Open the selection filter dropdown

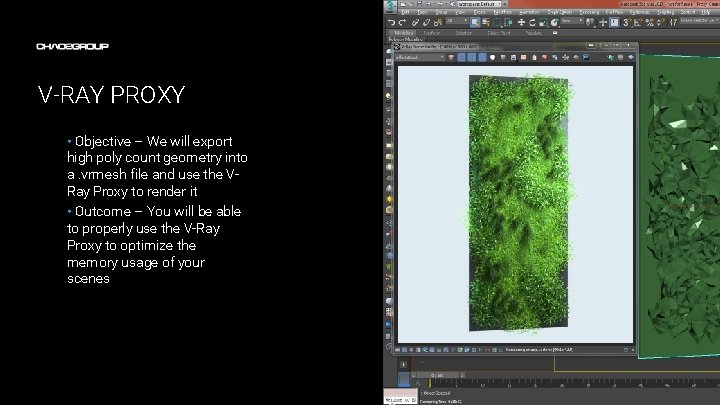point(456,22)
